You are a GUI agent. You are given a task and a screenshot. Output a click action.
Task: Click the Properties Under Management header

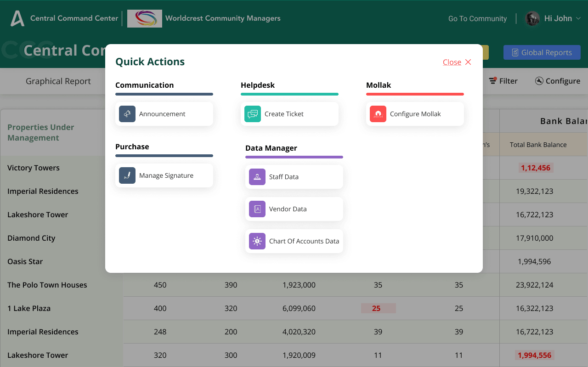(41, 132)
